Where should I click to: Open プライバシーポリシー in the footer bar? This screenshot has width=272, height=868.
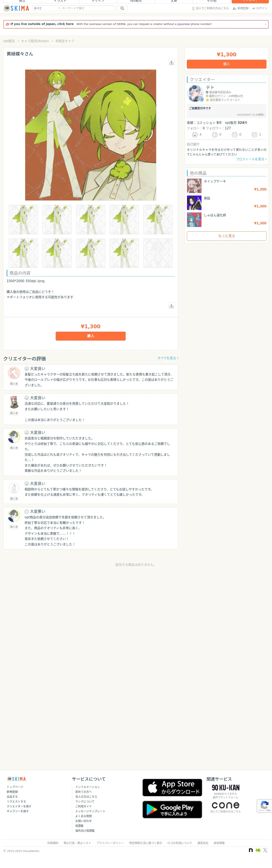pyautogui.click(x=110, y=843)
